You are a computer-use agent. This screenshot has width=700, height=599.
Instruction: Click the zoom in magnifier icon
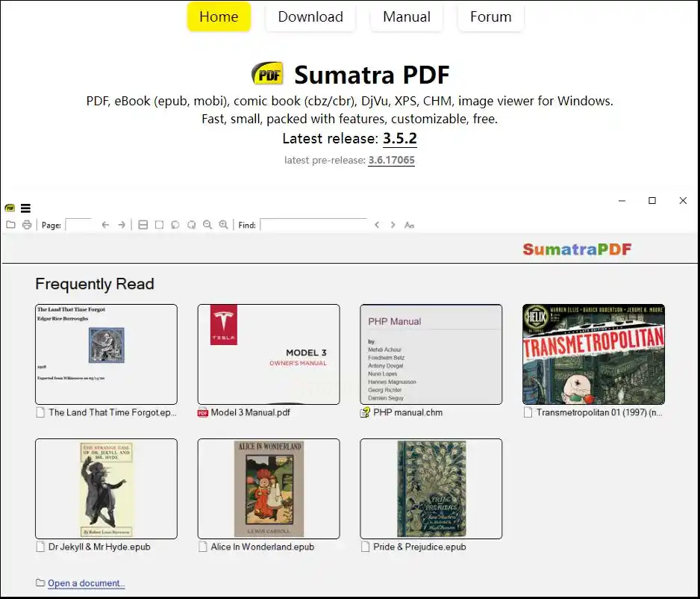pyautogui.click(x=223, y=225)
